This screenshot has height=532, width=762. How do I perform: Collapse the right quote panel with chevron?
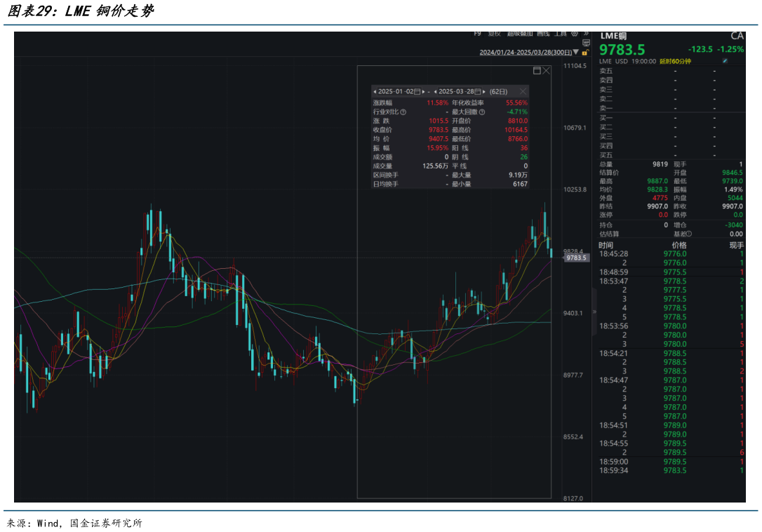tap(595, 311)
